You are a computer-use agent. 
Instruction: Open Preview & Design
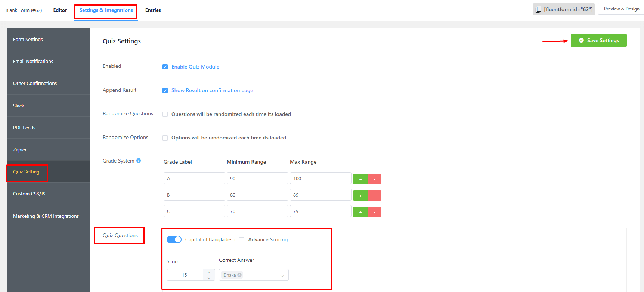click(621, 9)
